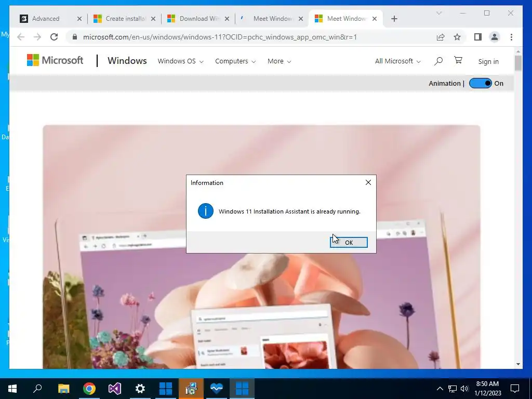Open the notification center icon

click(515, 389)
